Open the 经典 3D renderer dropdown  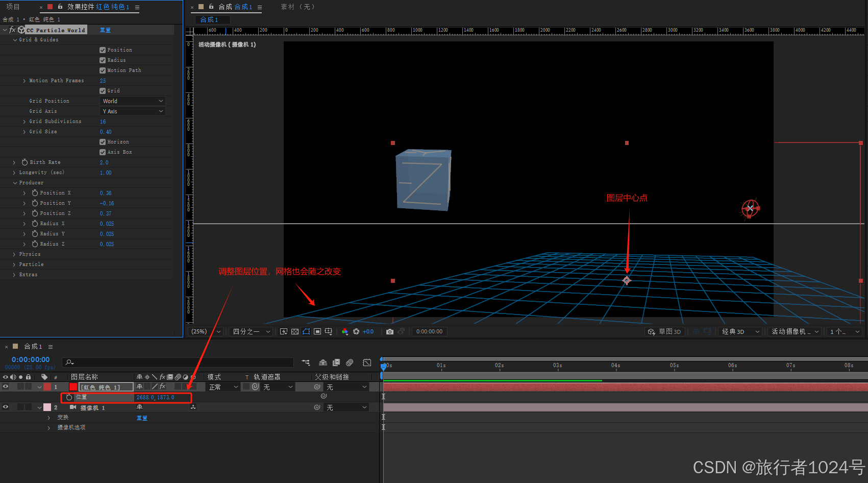(x=740, y=332)
